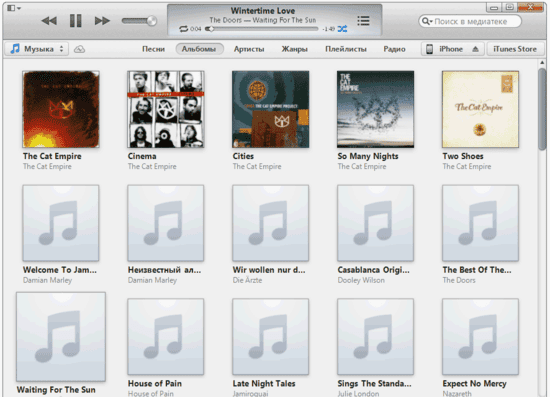Switch to the Плейлисты tab
Screen dimensions: 550x397
pos(346,49)
